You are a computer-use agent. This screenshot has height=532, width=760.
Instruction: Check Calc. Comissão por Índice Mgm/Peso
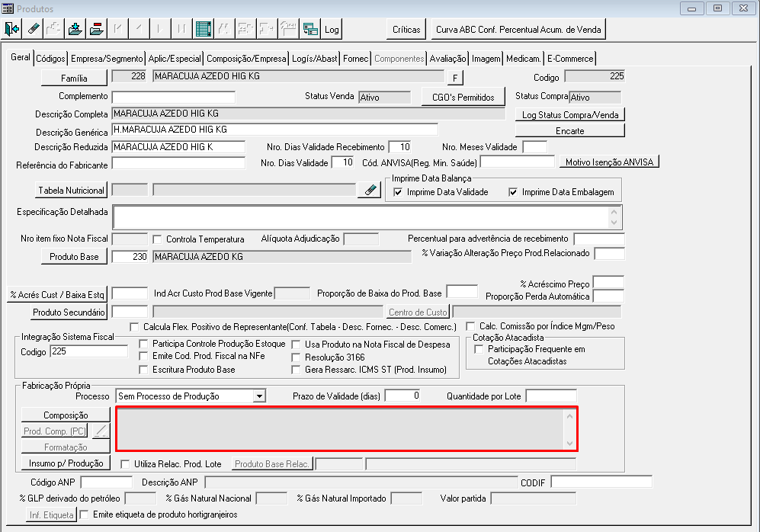(470, 326)
